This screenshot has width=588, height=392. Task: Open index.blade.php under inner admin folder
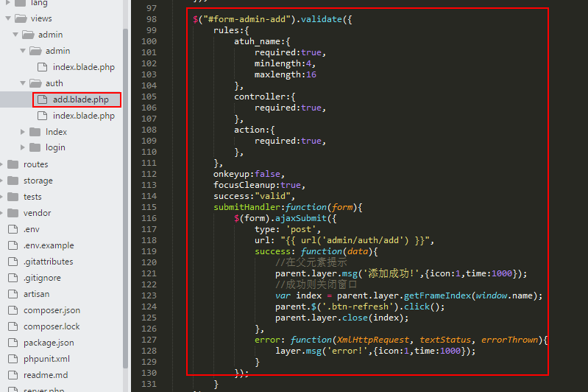tap(83, 67)
